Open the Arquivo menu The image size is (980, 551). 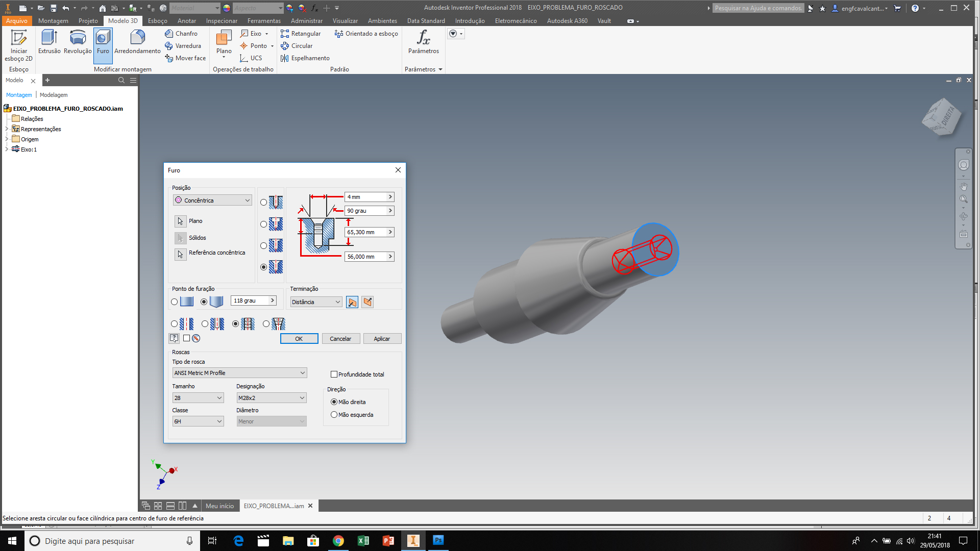pyautogui.click(x=17, y=21)
